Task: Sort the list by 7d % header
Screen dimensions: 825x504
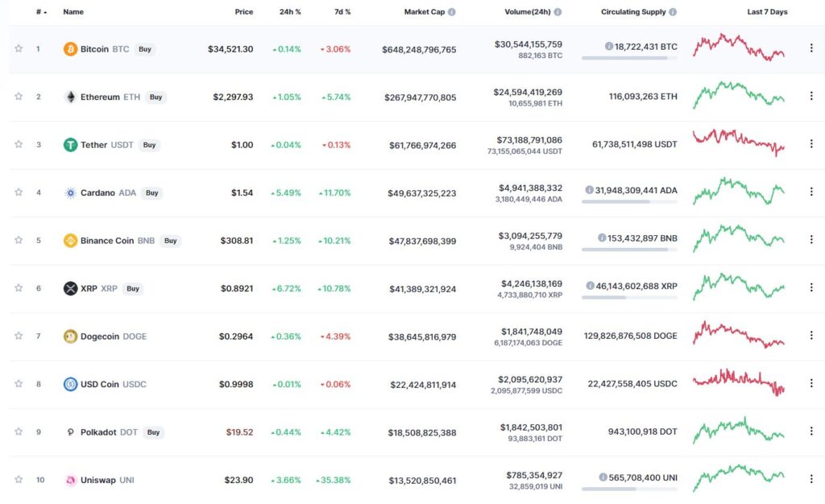Action: [342, 11]
